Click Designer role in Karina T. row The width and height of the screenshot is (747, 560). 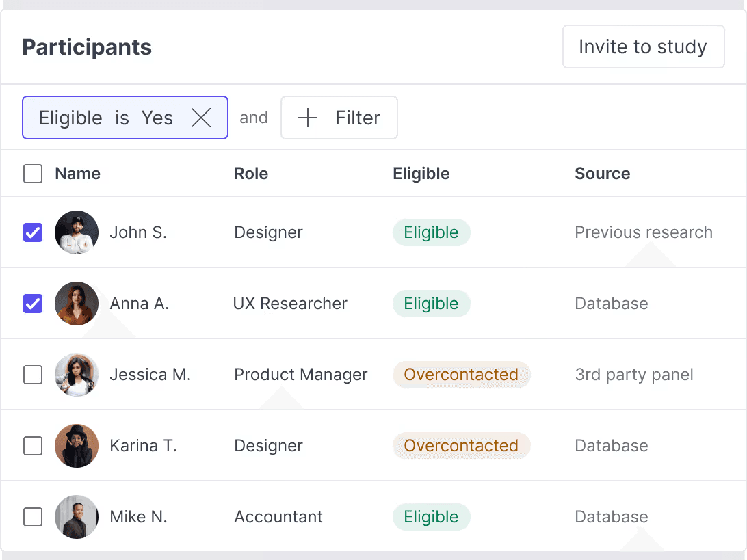click(x=268, y=446)
